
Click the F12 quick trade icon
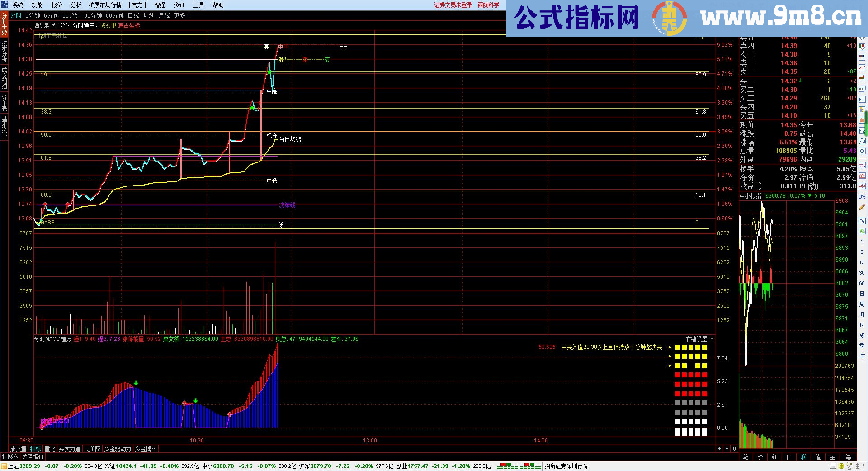(862, 129)
